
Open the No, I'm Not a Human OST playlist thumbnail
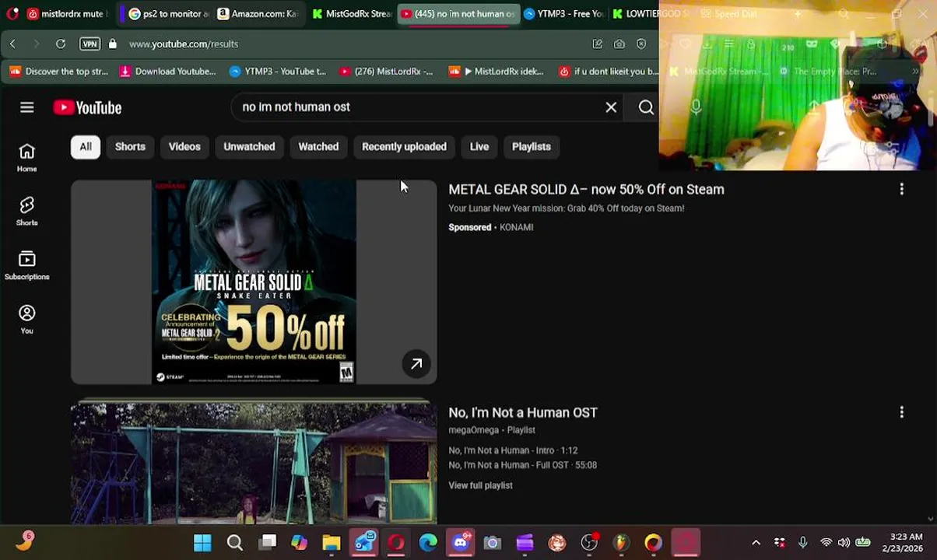(x=254, y=464)
